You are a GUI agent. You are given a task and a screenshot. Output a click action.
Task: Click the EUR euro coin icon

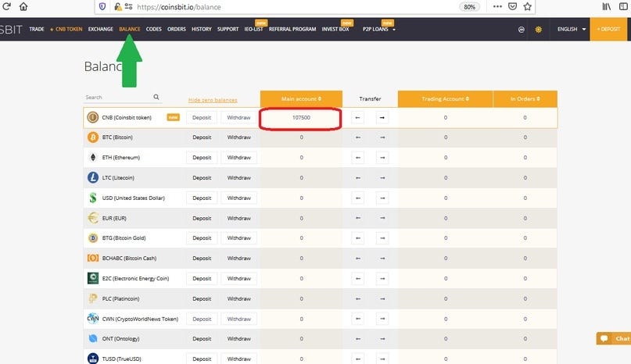point(93,218)
